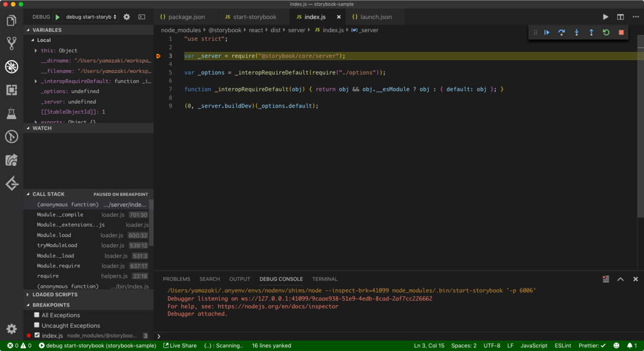644x351 pixels.
Task: Open the Live Share activity bar view
Action: click(11, 160)
